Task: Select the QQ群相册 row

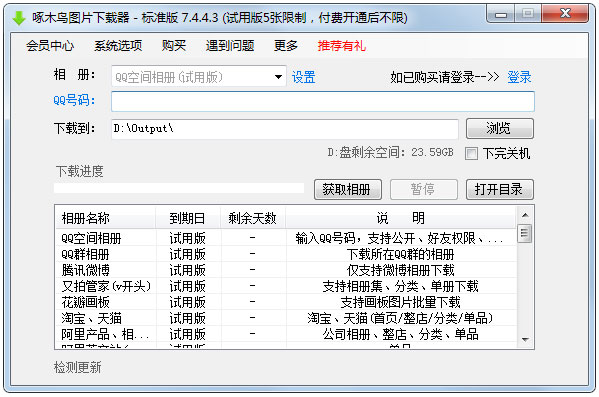Action: click(286, 254)
